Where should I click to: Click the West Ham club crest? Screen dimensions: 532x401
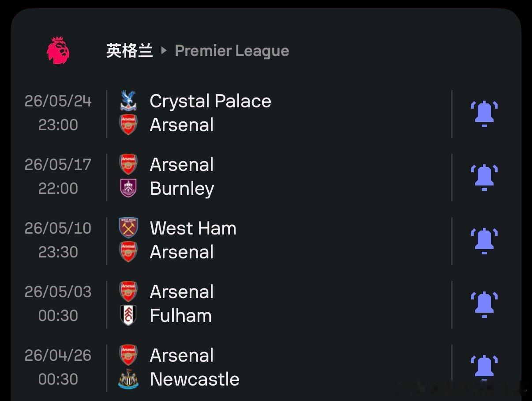click(128, 228)
